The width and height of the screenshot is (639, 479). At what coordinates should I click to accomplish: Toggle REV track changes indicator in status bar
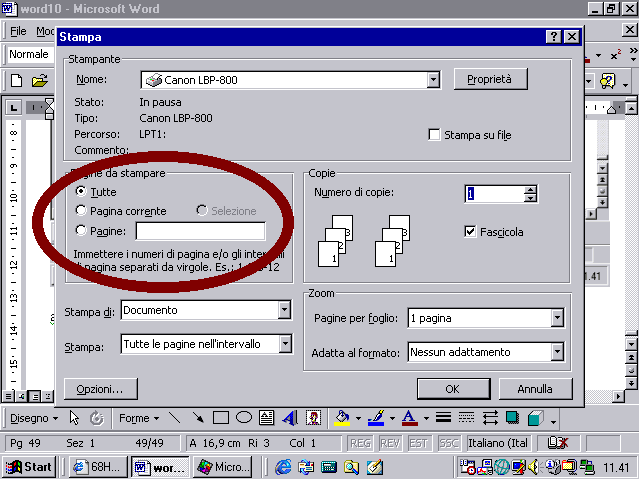[389, 443]
